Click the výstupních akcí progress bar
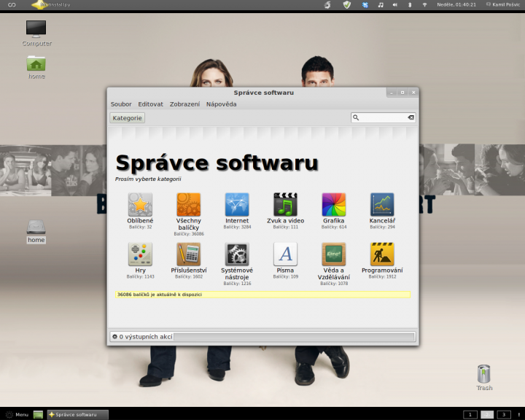This screenshot has width=525, height=420. pos(295,337)
